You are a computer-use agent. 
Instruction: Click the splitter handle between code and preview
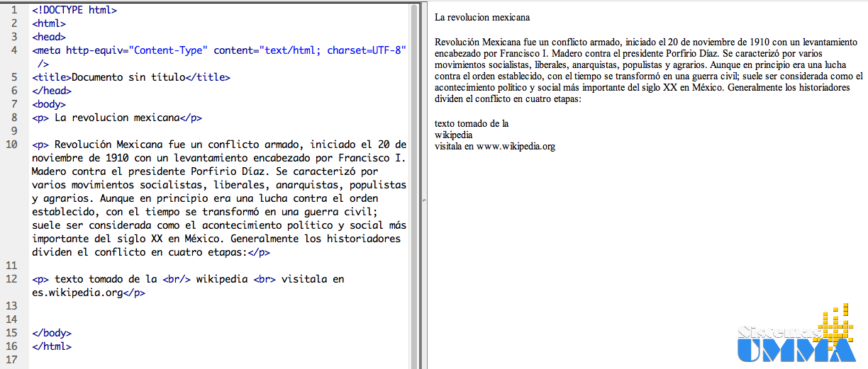click(x=423, y=200)
